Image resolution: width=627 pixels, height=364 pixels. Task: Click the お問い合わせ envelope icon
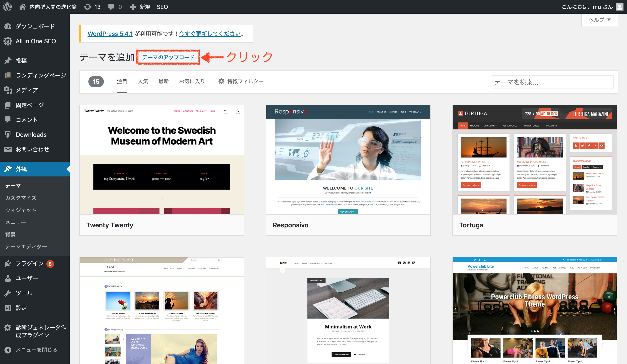(x=8, y=149)
